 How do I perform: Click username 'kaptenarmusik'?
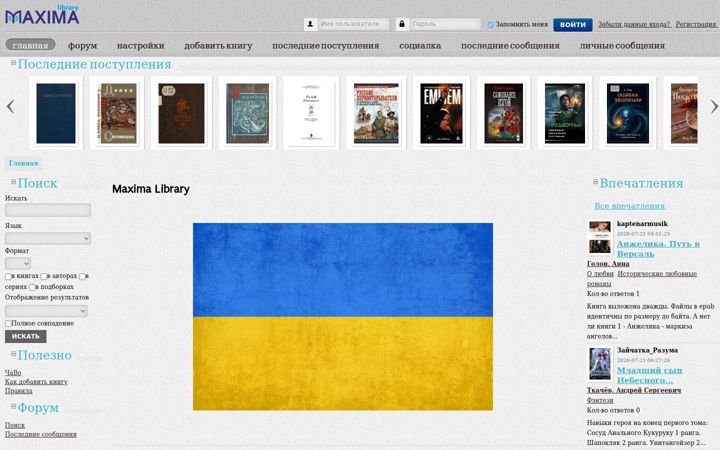pyautogui.click(x=642, y=224)
